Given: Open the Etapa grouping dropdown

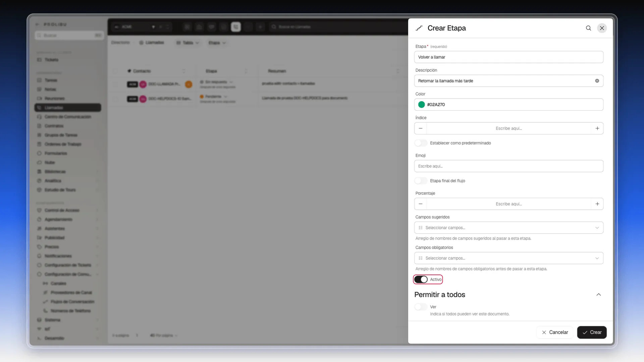Looking at the screenshot, I should coord(217,43).
